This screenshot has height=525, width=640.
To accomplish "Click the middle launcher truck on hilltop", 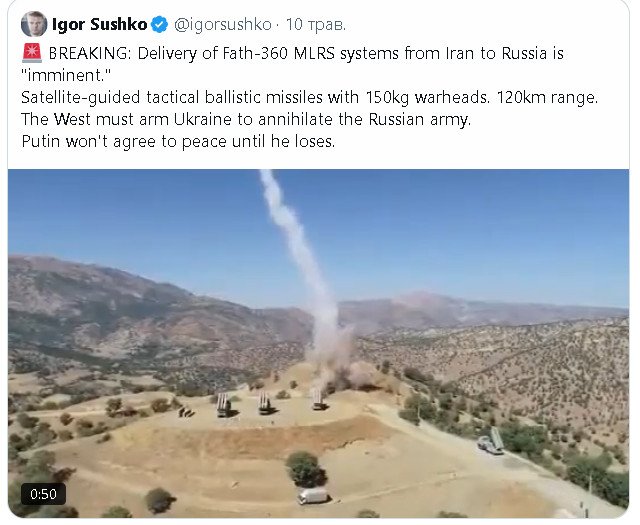I will (x=264, y=403).
